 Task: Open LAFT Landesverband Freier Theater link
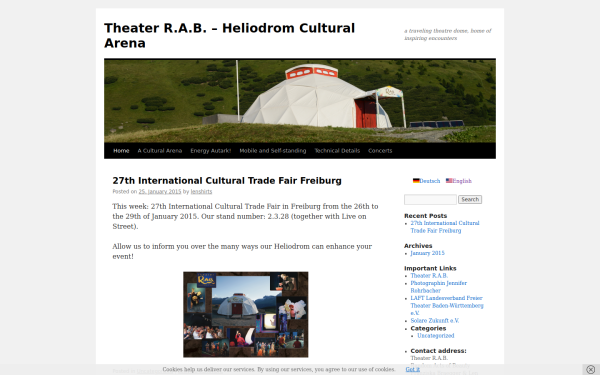[447, 305]
